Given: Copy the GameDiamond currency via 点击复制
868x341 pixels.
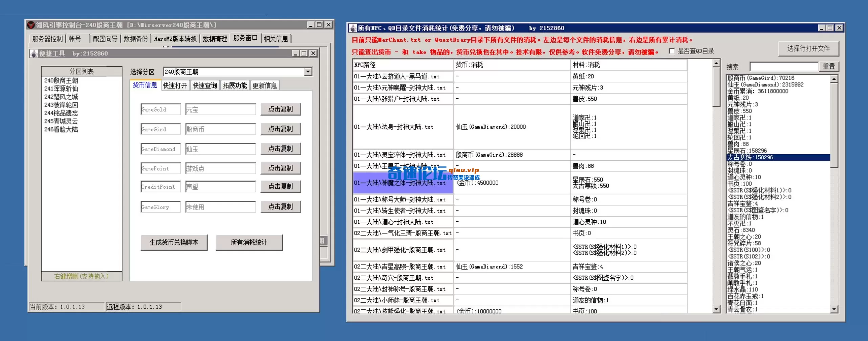Looking at the screenshot, I should coord(281,149).
